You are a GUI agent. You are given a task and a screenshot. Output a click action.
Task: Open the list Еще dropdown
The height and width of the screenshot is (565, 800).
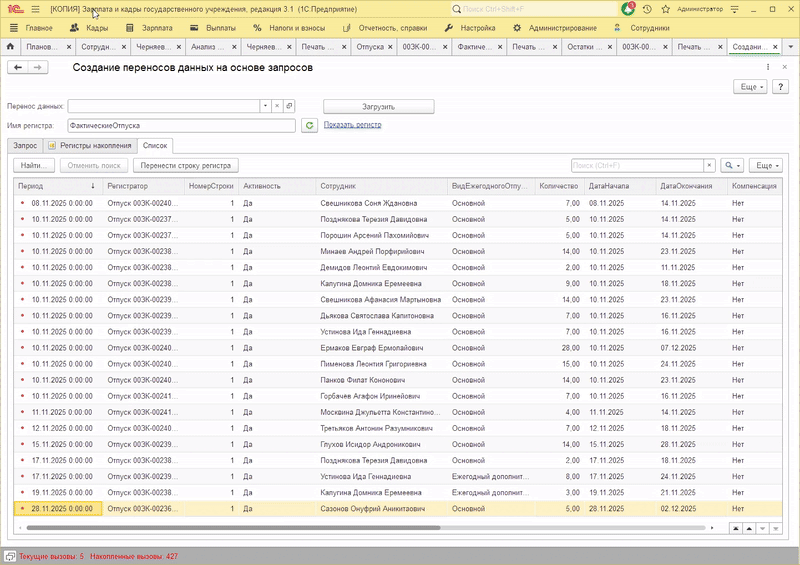point(768,165)
